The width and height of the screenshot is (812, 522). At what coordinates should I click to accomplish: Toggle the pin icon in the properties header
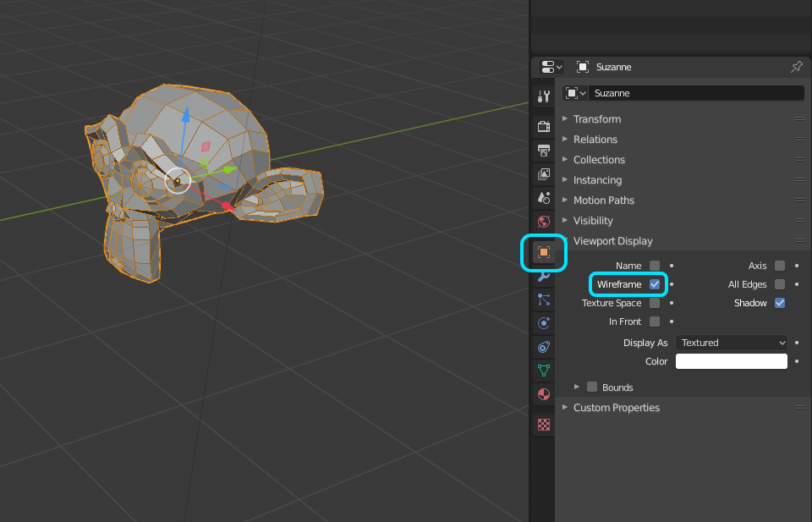(797, 67)
